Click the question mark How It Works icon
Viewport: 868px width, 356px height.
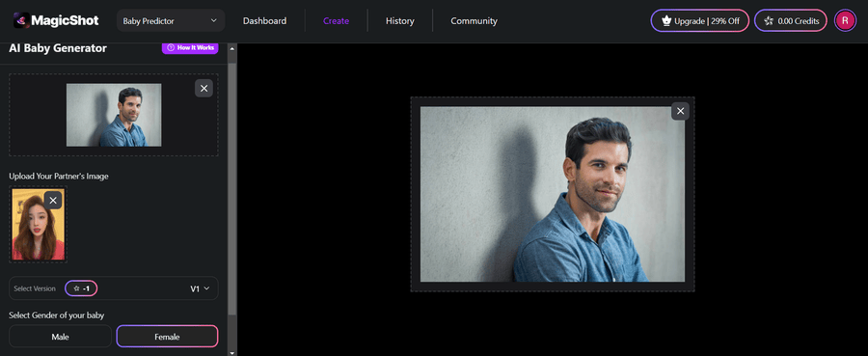pos(171,47)
